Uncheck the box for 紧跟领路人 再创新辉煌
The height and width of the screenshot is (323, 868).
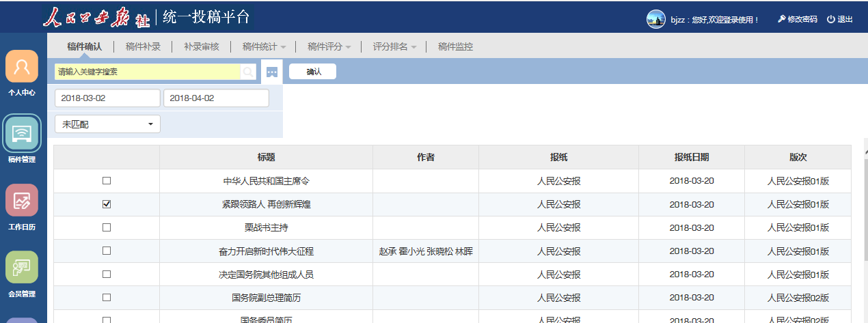[x=107, y=204]
